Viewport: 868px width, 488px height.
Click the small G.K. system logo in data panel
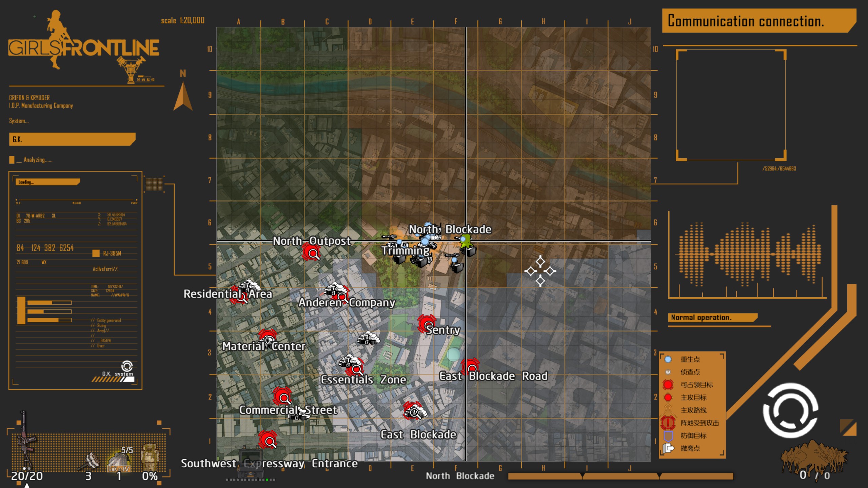pyautogui.click(x=127, y=366)
